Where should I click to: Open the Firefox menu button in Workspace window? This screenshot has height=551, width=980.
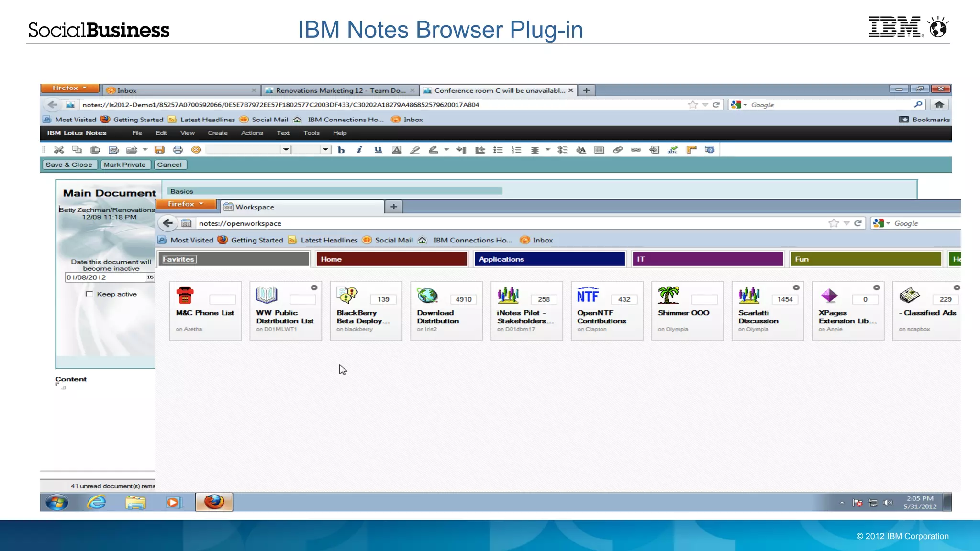coord(186,204)
